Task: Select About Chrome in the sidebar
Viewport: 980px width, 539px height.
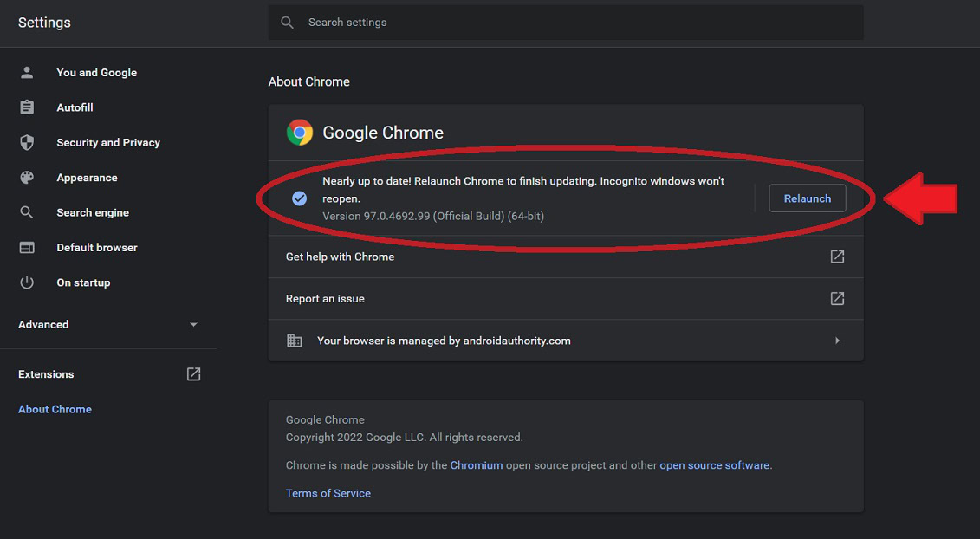Action: 55,408
